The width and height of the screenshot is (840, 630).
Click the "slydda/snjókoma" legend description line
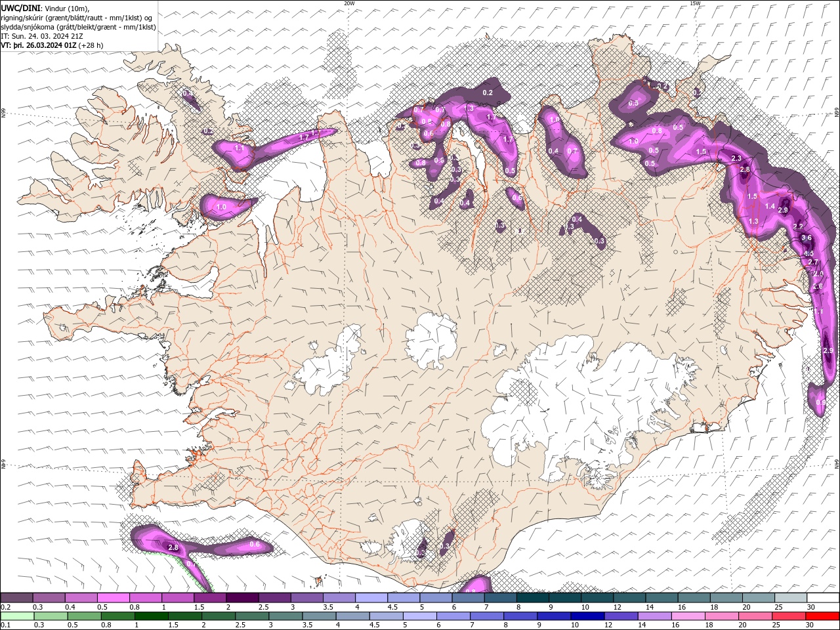pos(79,27)
